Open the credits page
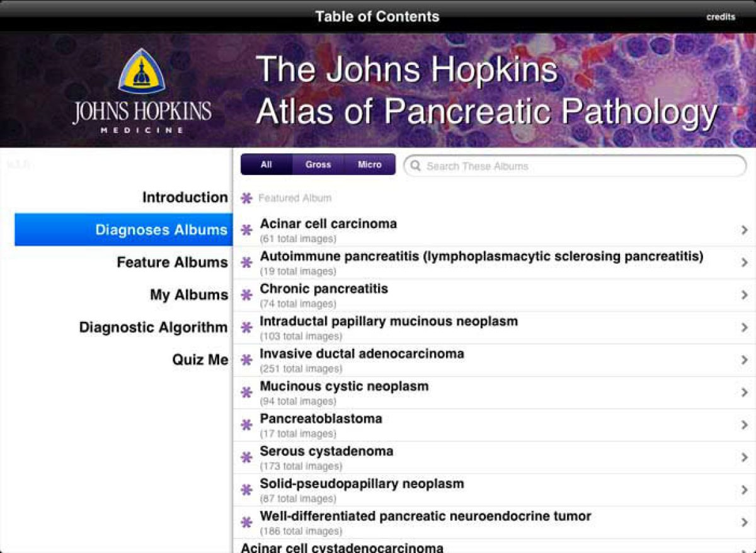The width and height of the screenshot is (756, 553). 720,16
